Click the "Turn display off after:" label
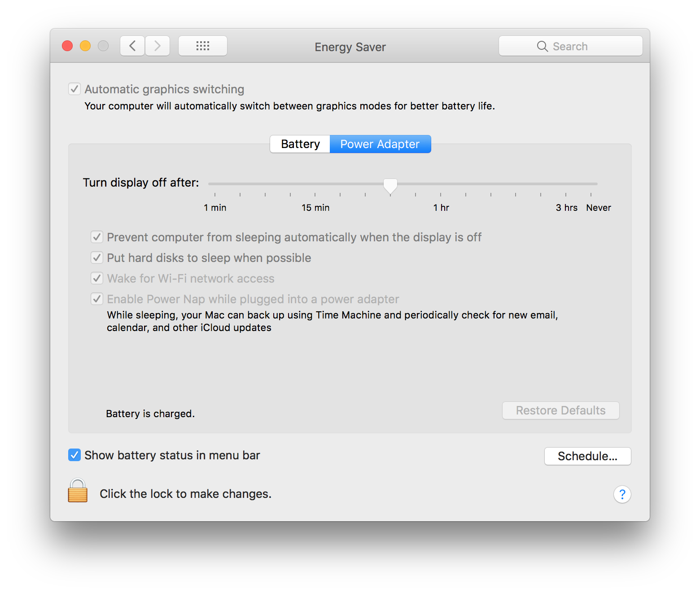Viewport: 700px width, 593px height. click(x=141, y=183)
